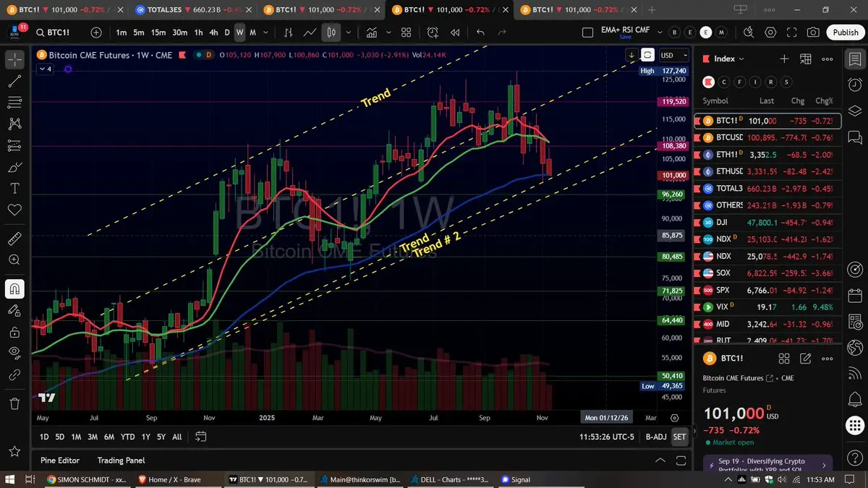Open the bar chart style icon

289,33
